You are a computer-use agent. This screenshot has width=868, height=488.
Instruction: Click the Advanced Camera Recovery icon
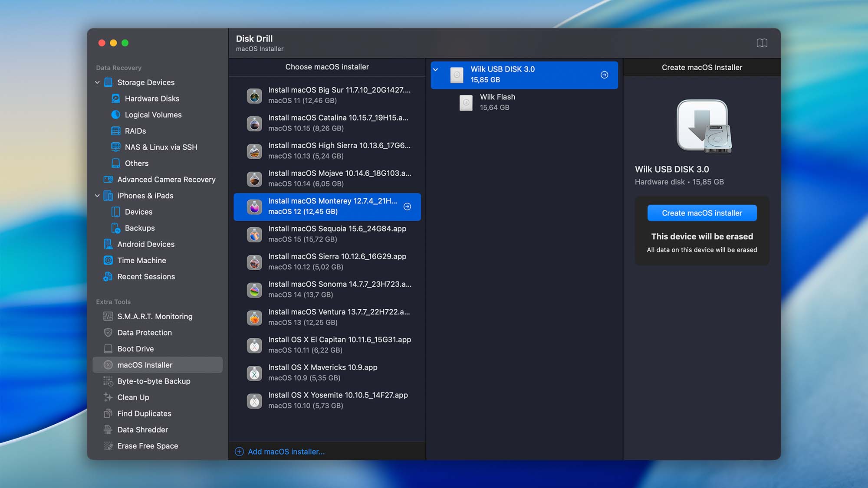[x=108, y=179]
